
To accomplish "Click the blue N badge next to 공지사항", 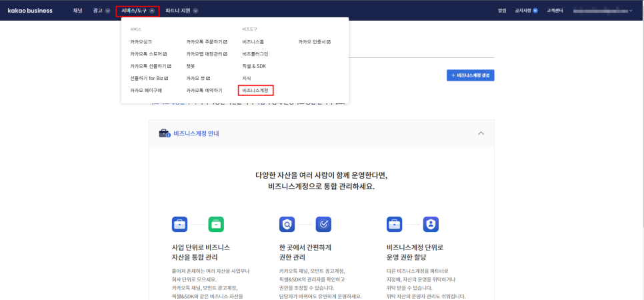I will [x=535, y=11].
